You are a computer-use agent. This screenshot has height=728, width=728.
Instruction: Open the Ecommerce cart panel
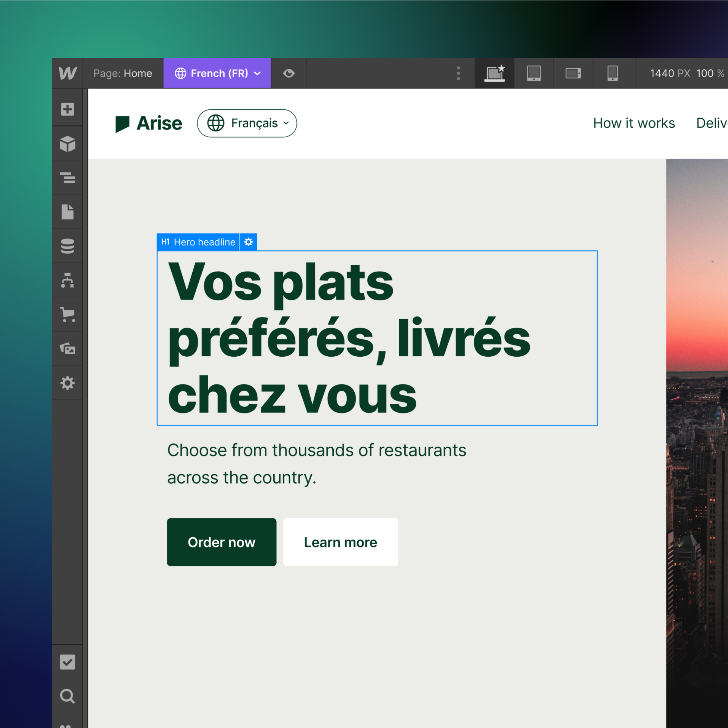68,314
